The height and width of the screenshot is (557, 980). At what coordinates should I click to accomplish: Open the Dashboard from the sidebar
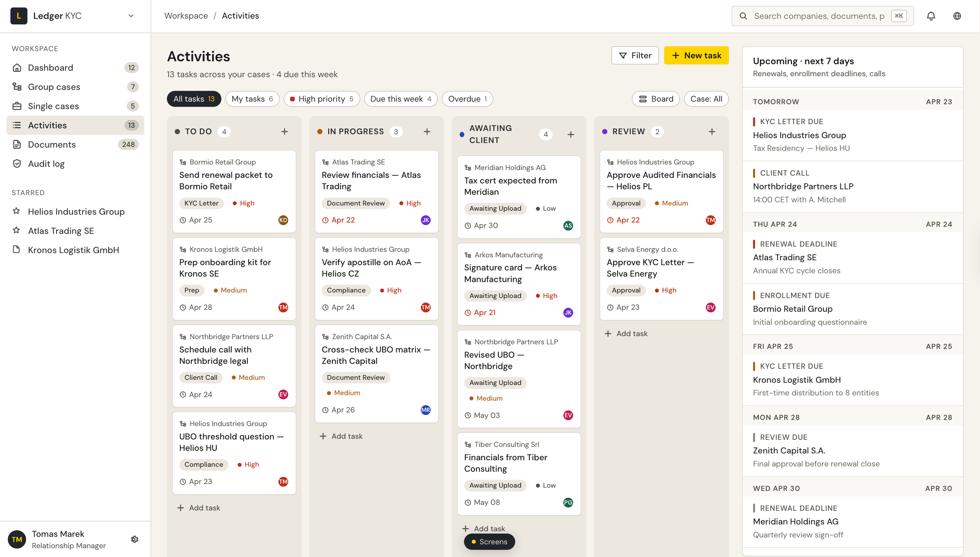(50, 67)
